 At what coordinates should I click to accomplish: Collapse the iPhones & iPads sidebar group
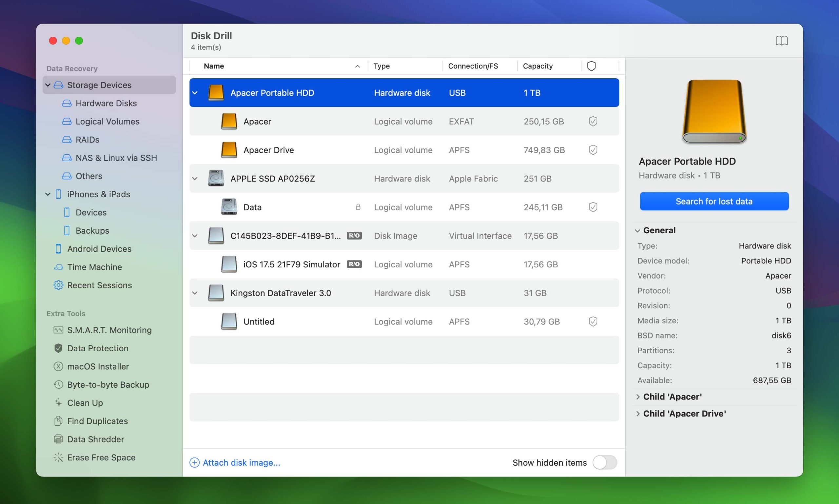point(48,194)
